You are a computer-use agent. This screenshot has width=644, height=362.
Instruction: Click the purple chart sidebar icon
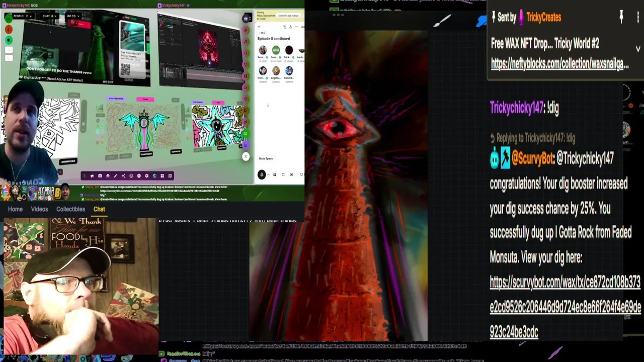(x=246, y=145)
